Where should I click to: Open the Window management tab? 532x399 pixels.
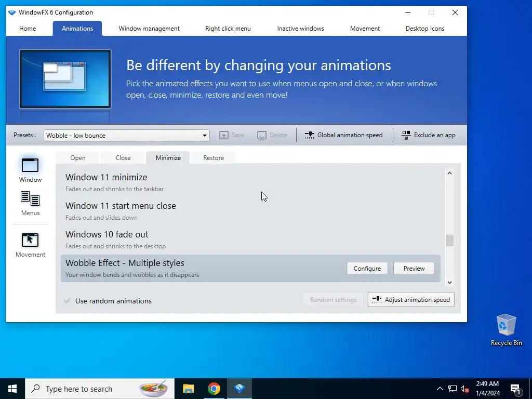click(x=149, y=29)
